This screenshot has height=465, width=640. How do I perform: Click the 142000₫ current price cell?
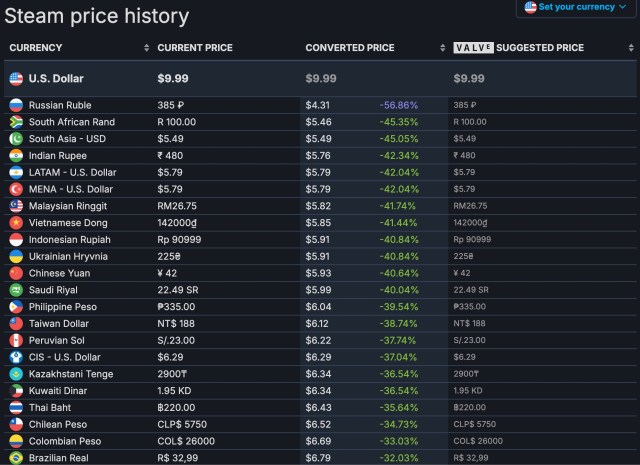(x=177, y=223)
